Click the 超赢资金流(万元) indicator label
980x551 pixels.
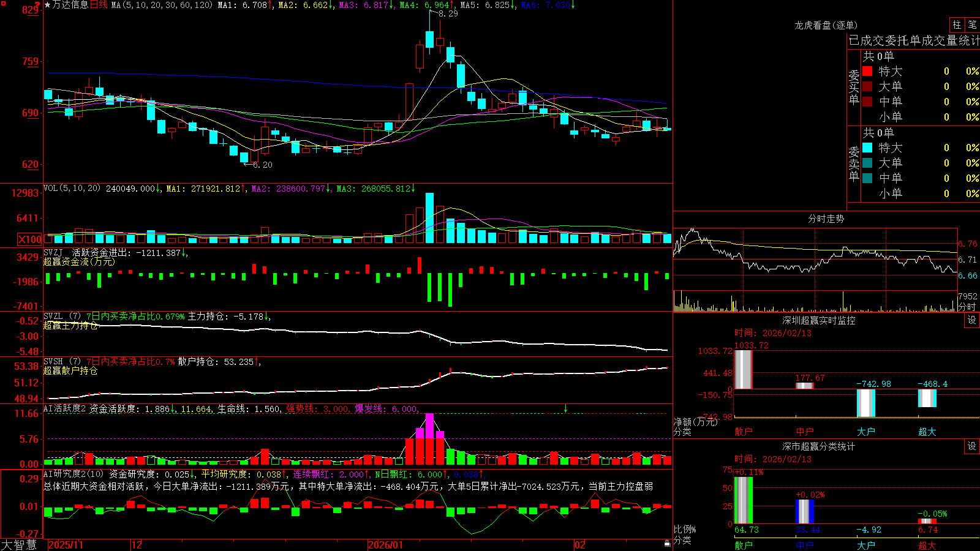pyautogui.click(x=79, y=261)
